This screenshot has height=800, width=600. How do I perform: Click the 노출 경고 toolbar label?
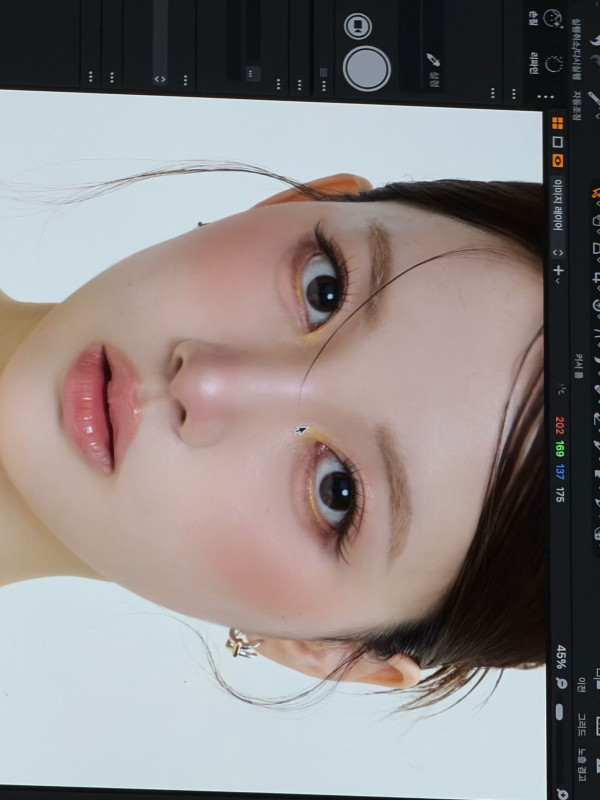pyautogui.click(x=582, y=765)
